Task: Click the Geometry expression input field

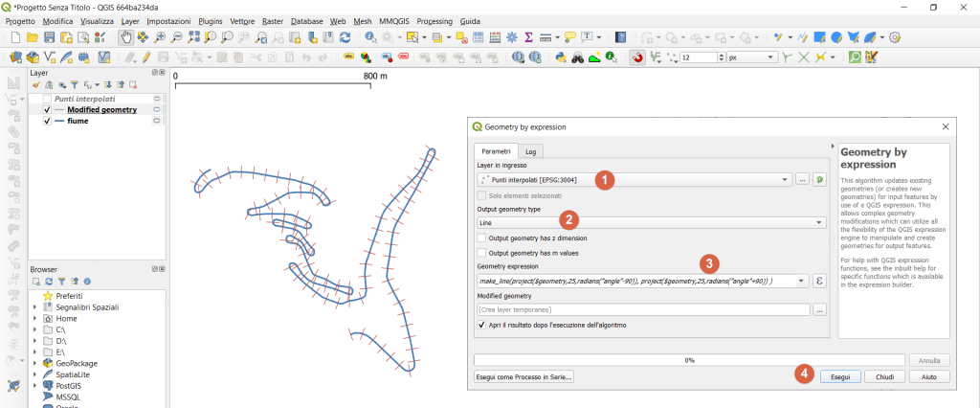Action: (639, 281)
